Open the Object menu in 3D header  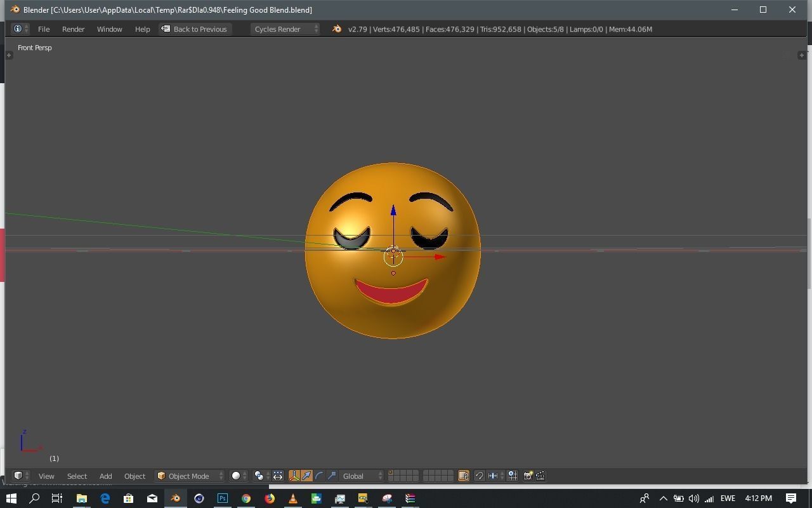(x=134, y=476)
